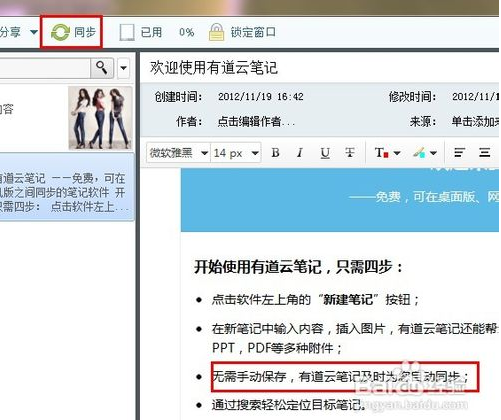The height and width of the screenshot is (420, 501).
Task: Click the highlight color pen icon
Action: pos(419,153)
